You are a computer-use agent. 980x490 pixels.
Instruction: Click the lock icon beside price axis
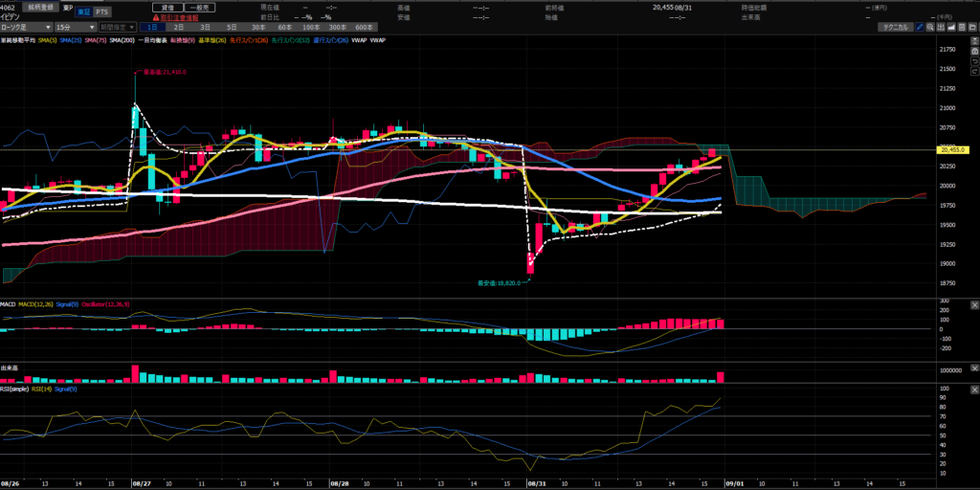pyautogui.click(x=975, y=51)
